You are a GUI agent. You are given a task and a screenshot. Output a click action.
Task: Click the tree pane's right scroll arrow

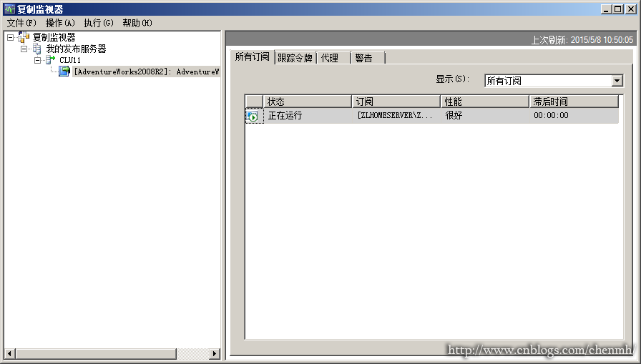[x=215, y=354]
